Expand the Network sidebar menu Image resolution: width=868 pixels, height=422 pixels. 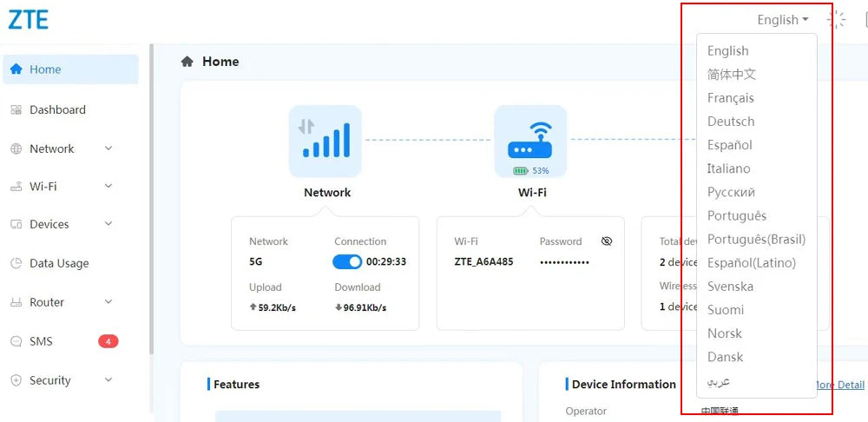pos(108,148)
